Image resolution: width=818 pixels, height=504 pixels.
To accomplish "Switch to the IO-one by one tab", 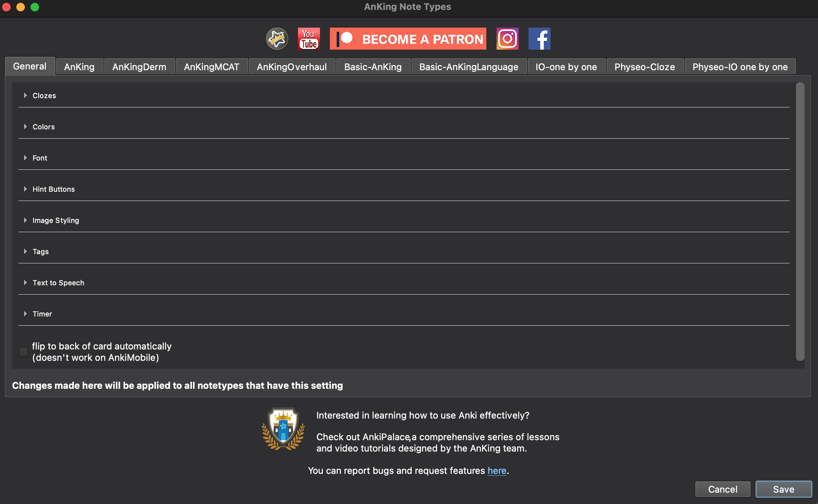I will 566,67.
